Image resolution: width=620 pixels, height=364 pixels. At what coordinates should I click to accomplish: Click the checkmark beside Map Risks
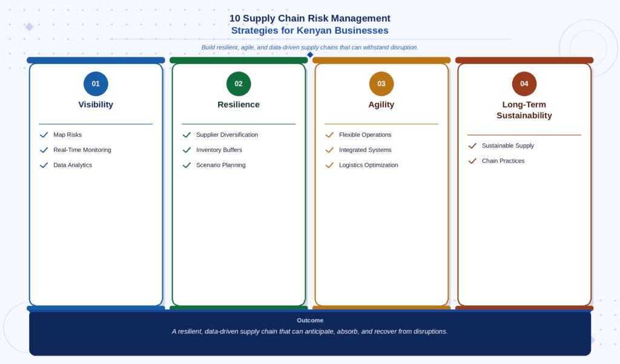[44, 135]
